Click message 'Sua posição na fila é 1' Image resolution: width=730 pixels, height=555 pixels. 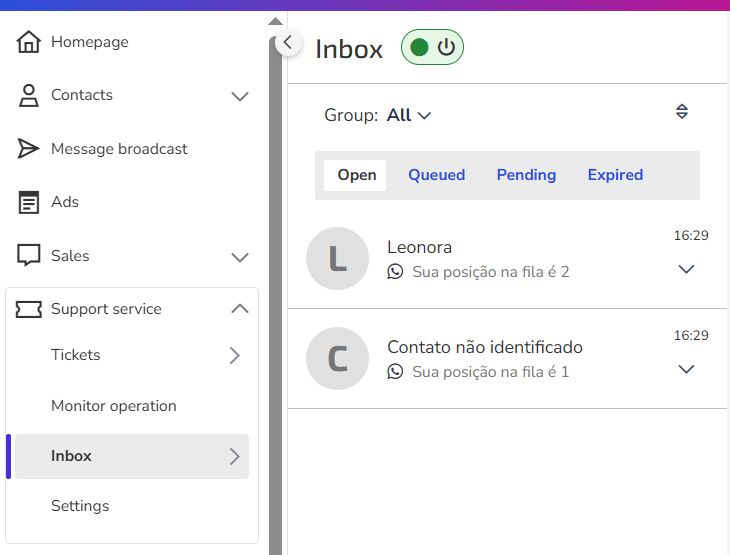click(491, 372)
